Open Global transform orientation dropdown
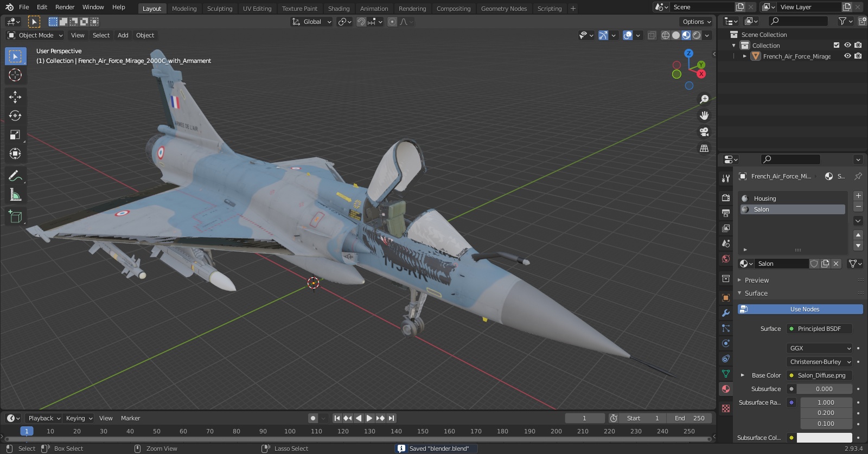 click(311, 22)
